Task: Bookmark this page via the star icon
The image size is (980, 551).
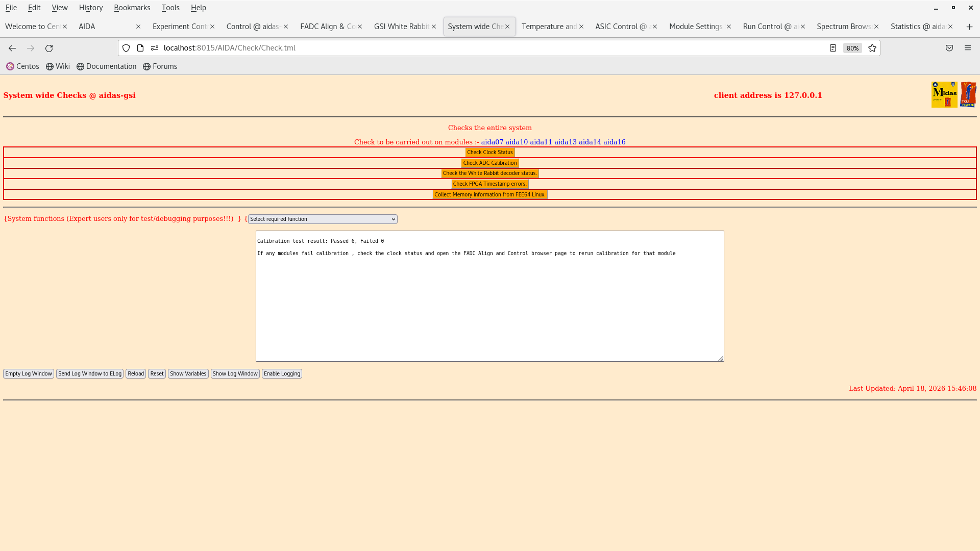Action: 872,48
